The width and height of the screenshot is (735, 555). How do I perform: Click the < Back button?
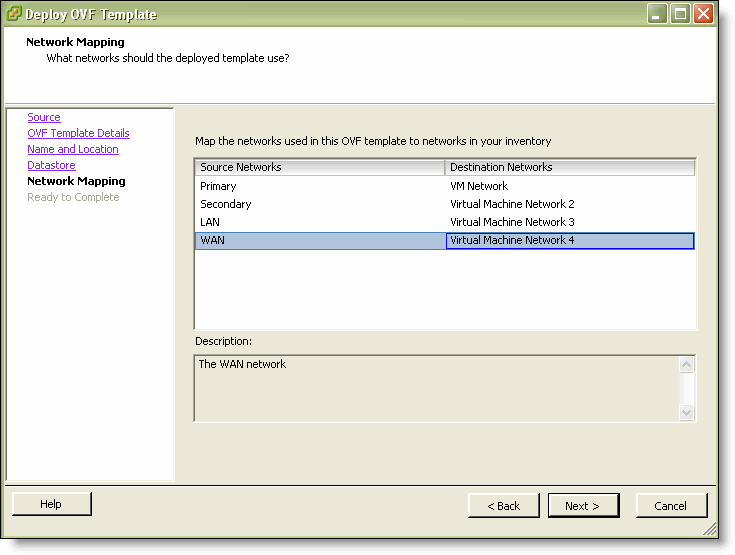(503, 505)
